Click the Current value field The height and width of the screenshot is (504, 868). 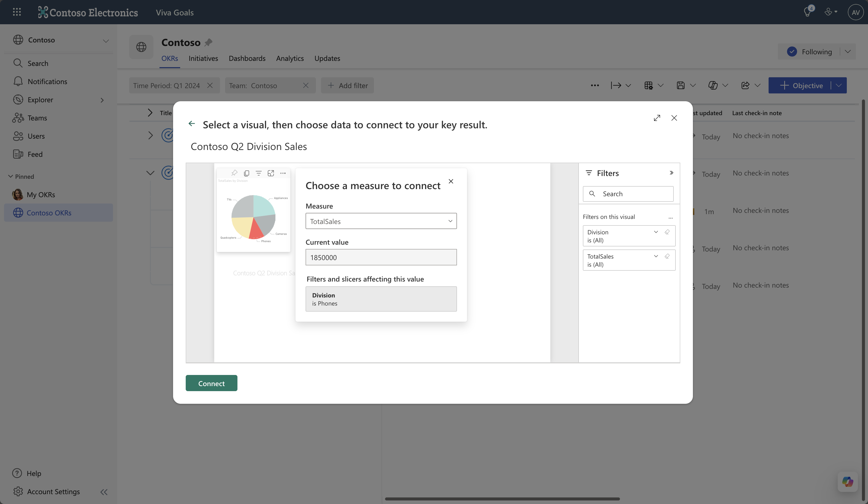click(x=381, y=257)
